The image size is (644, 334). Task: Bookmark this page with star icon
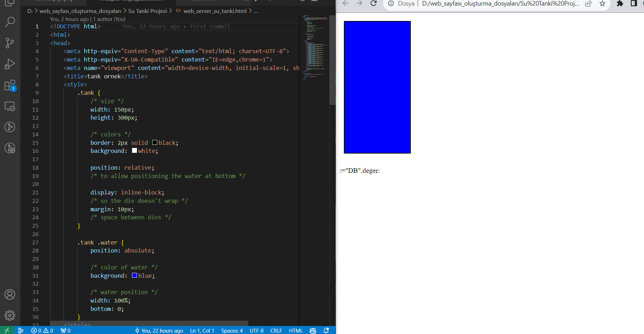pos(602,3)
